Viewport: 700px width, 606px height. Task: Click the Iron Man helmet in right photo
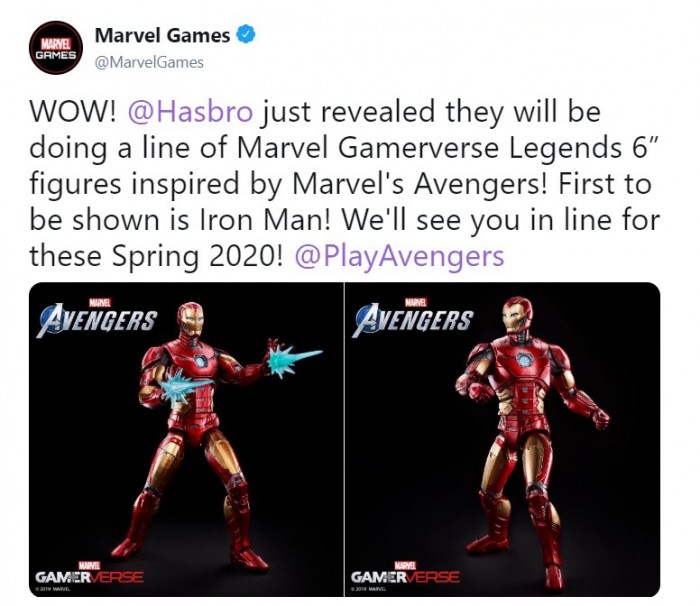coord(518,316)
